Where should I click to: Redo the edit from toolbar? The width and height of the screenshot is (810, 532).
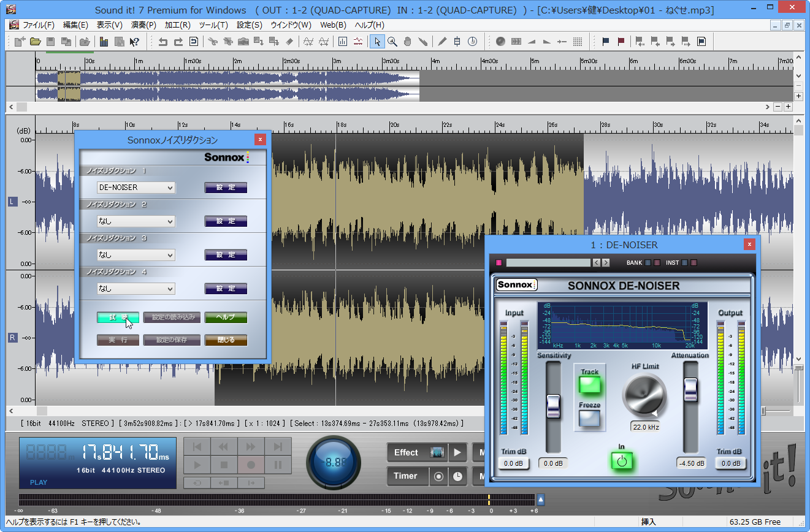178,42
